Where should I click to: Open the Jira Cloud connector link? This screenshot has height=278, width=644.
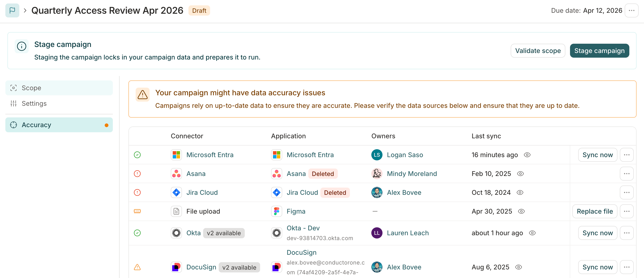coord(202,192)
